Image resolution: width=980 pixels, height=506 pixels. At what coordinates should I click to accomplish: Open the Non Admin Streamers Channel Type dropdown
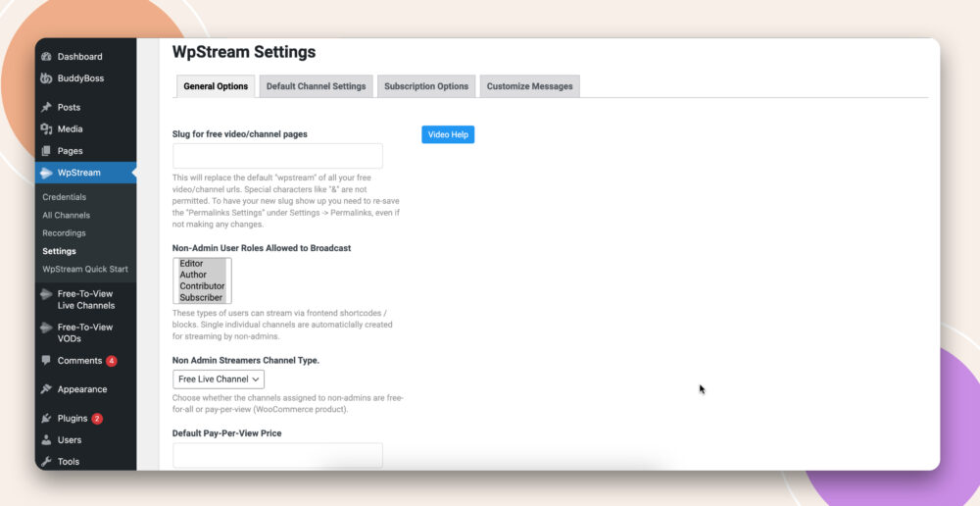(x=219, y=379)
